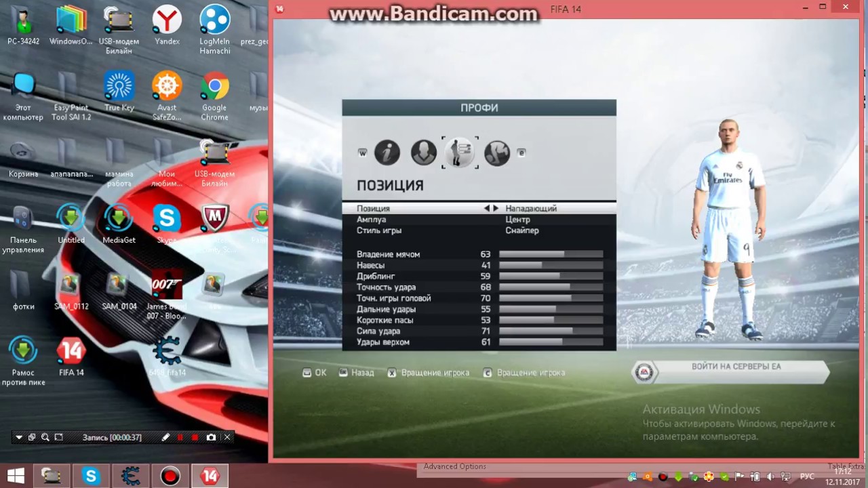Image resolution: width=868 pixels, height=488 pixels.
Task: Open FIFA 14 taskbar button
Action: point(210,476)
